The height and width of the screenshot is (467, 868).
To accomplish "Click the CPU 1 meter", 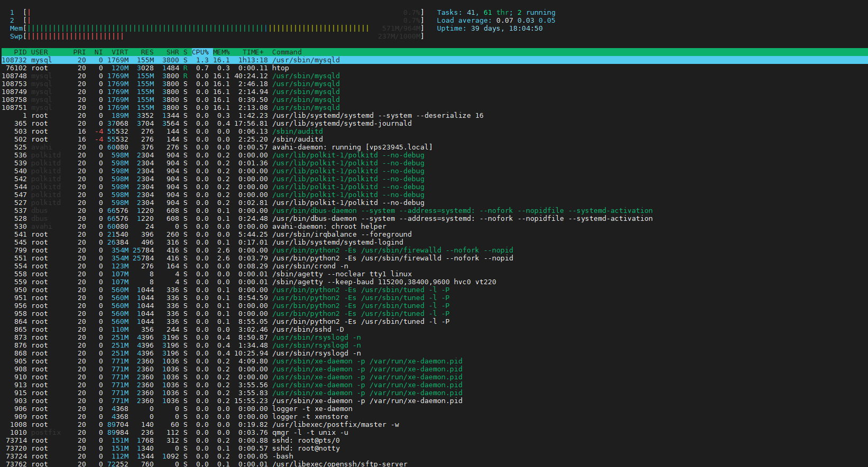I will [x=217, y=13].
